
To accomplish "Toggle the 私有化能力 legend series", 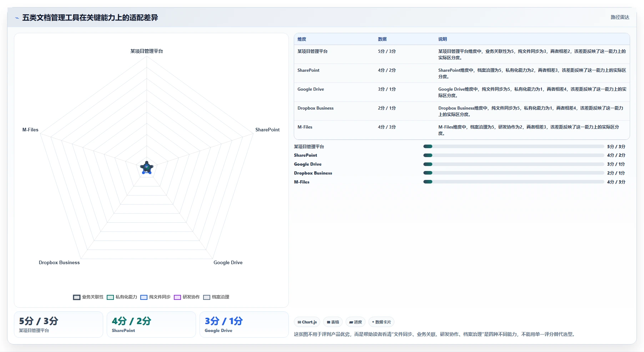I will 122,297.
